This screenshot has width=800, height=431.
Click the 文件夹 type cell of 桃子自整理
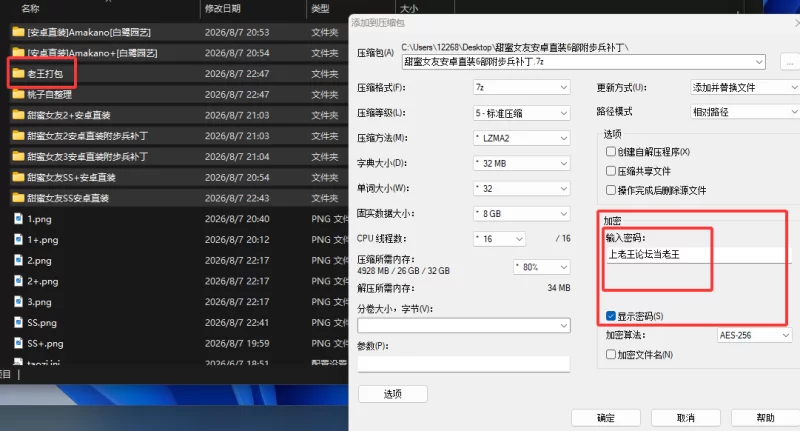[x=325, y=95]
